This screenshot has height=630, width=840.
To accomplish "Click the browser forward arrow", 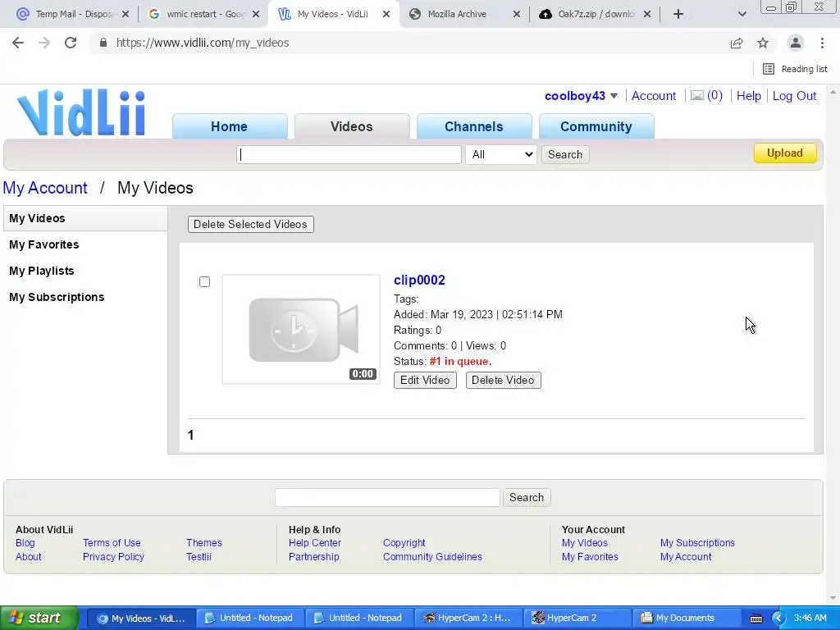I will pos(44,43).
